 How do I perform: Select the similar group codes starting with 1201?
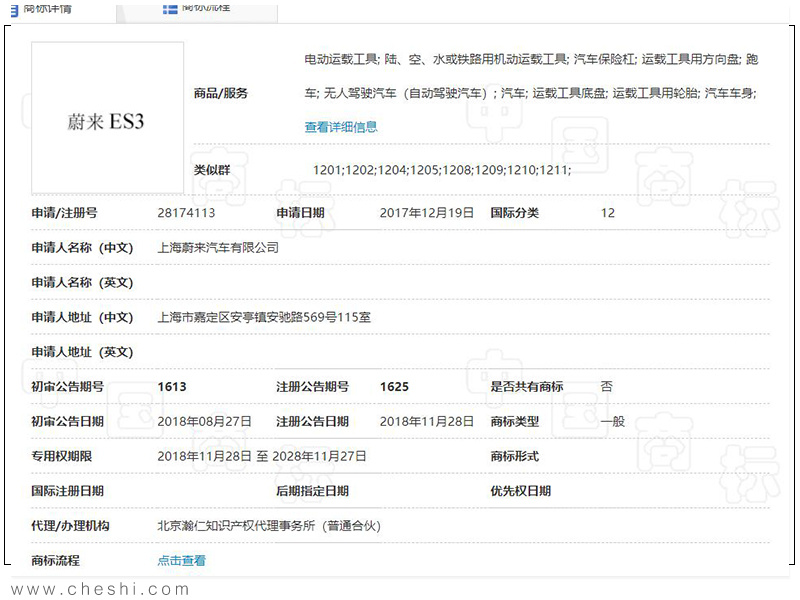coord(442,170)
